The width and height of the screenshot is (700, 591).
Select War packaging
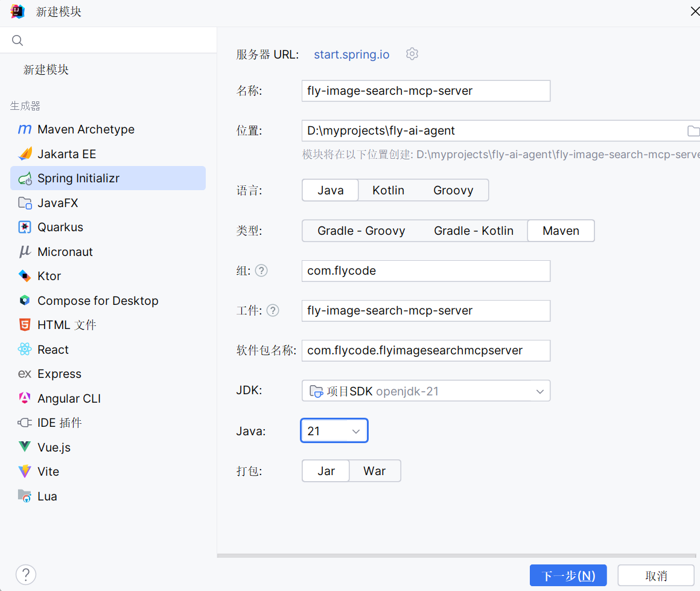tap(375, 471)
